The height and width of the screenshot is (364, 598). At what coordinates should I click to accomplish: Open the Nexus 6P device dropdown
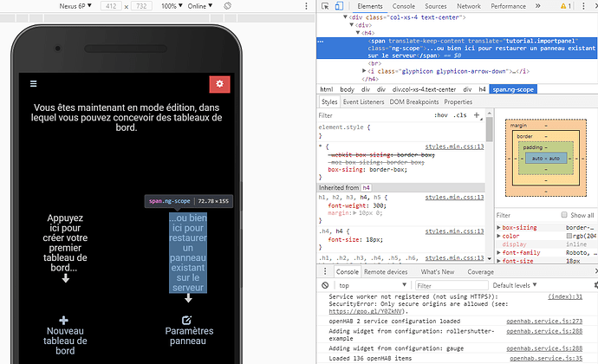(75, 6)
